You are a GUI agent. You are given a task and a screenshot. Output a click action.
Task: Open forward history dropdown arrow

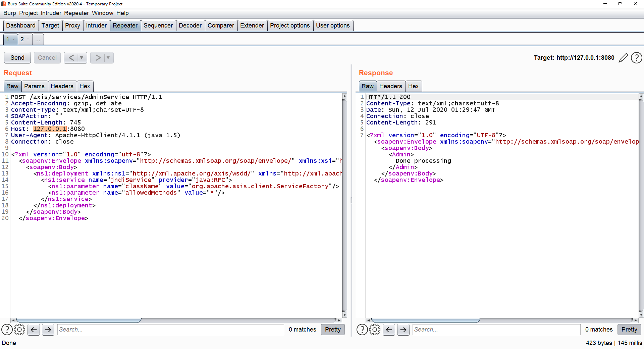click(108, 58)
